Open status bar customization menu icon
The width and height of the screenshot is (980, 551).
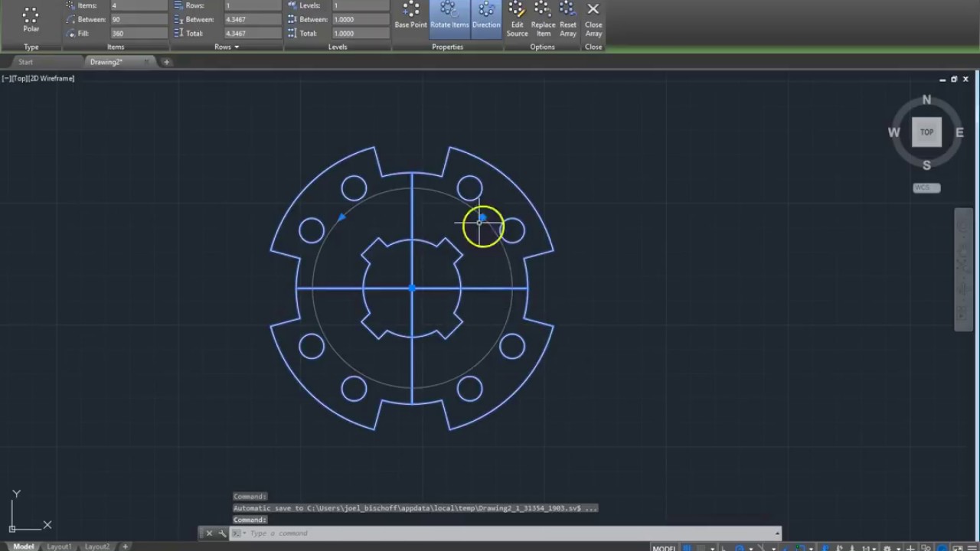(x=972, y=548)
